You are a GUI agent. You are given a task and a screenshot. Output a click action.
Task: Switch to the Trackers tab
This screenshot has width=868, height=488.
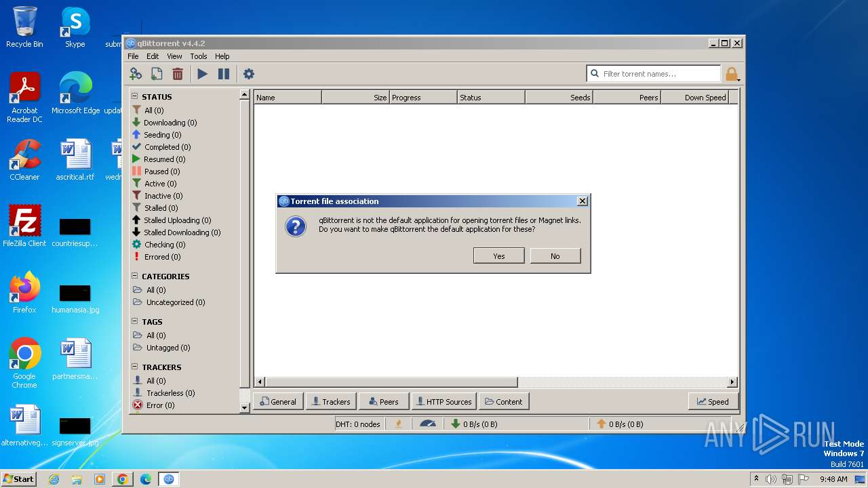331,401
